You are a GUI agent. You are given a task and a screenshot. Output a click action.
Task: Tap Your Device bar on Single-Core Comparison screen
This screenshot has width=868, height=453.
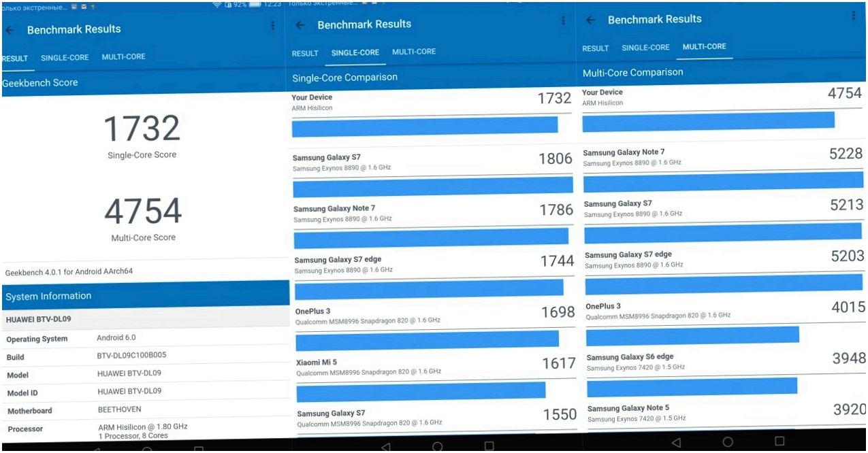[425, 126]
